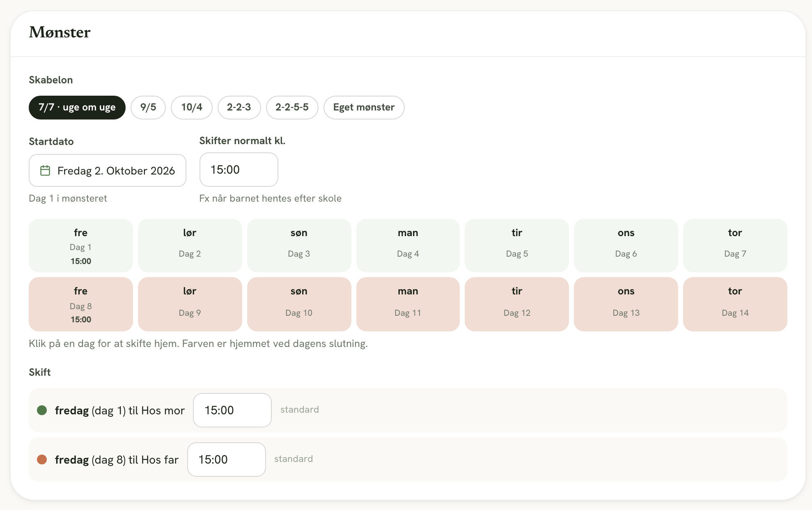Click the calendar icon in Startdato field
This screenshot has height=510, width=812.
point(45,170)
